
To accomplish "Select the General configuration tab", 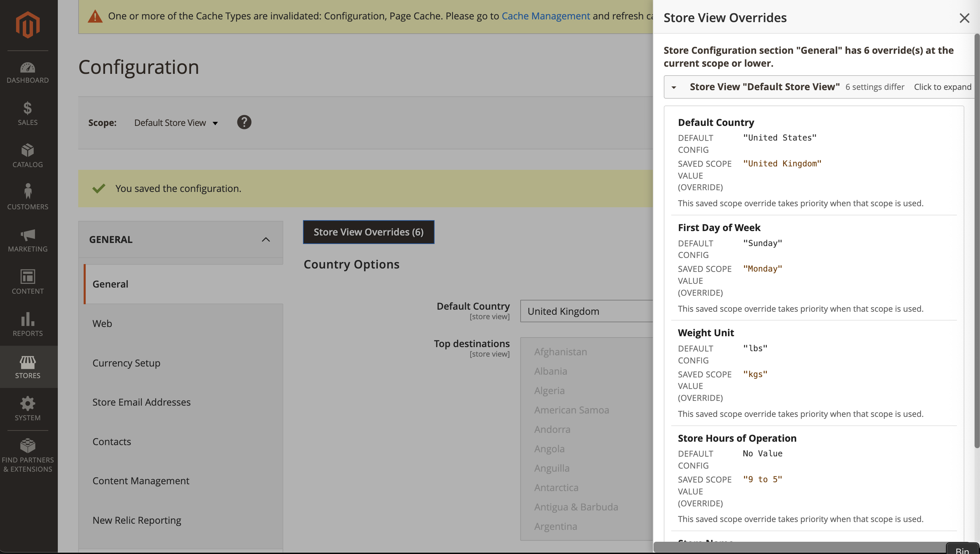I will (x=183, y=284).
